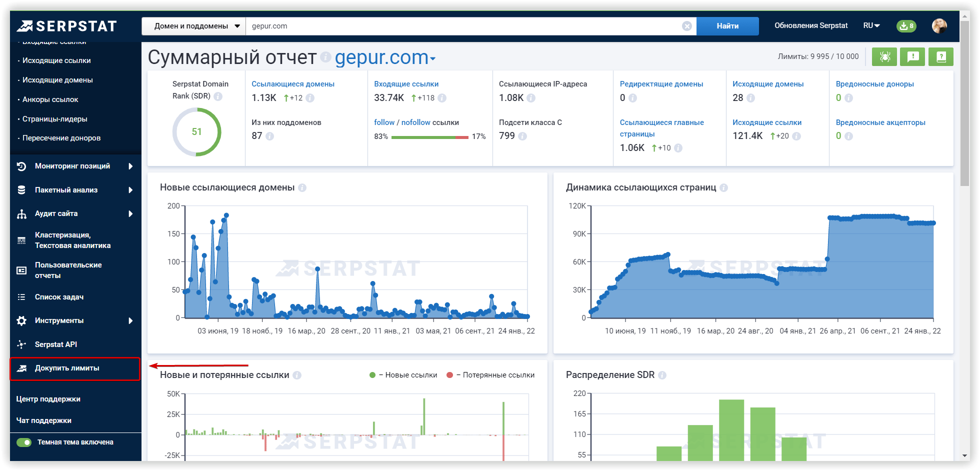Click info icon beside Динамика ссылающихся страниц
This screenshot has width=980, height=471.
point(723,187)
